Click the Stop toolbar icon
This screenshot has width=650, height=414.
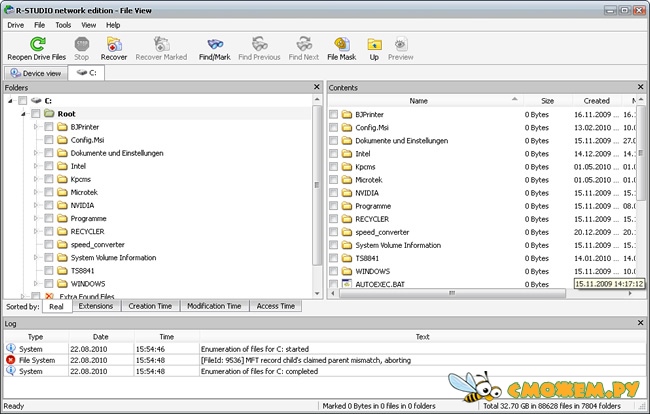pos(82,44)
